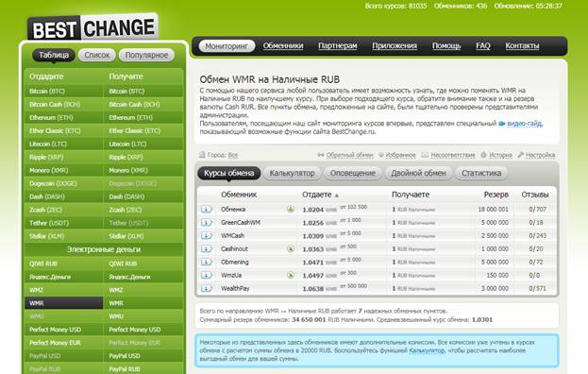Open the Помощь section
The image size is (588, 374).
point(446,45)
